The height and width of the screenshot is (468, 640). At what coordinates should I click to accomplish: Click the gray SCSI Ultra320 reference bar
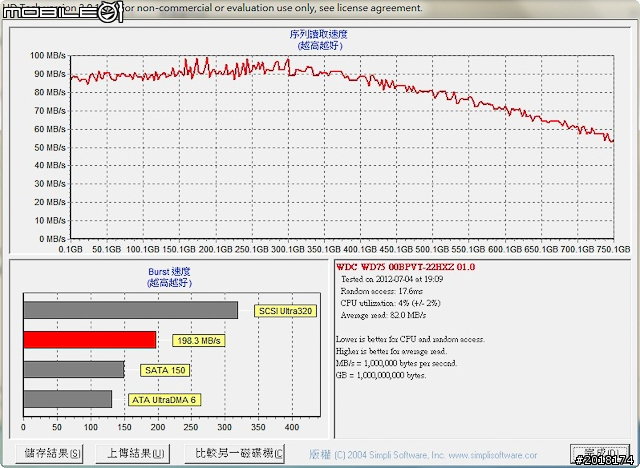click(130, 311)
